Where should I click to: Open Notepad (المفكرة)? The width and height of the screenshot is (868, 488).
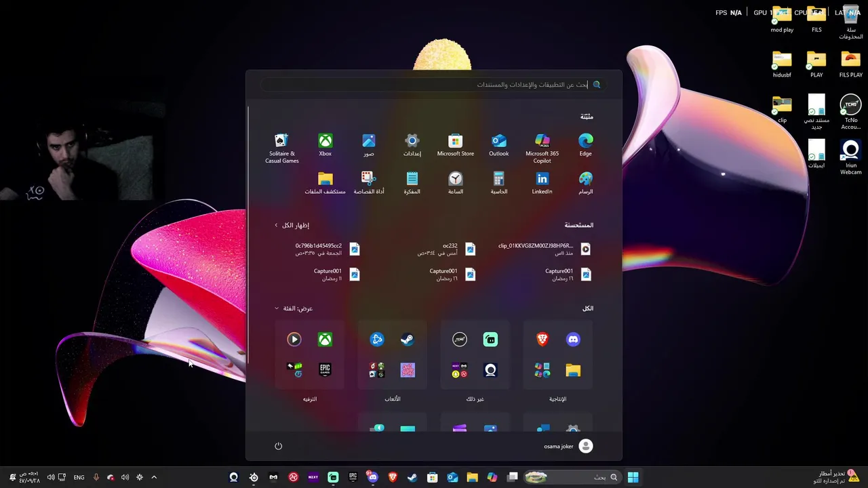pos(412,183)
